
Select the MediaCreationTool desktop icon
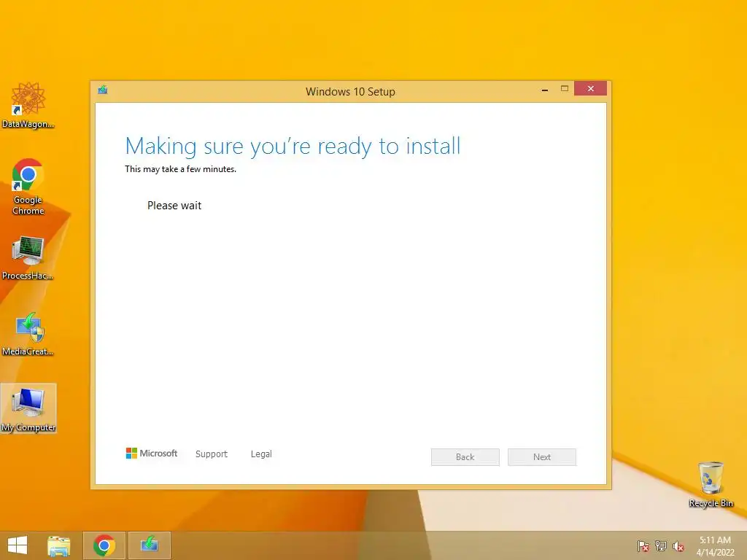[28, 334]
